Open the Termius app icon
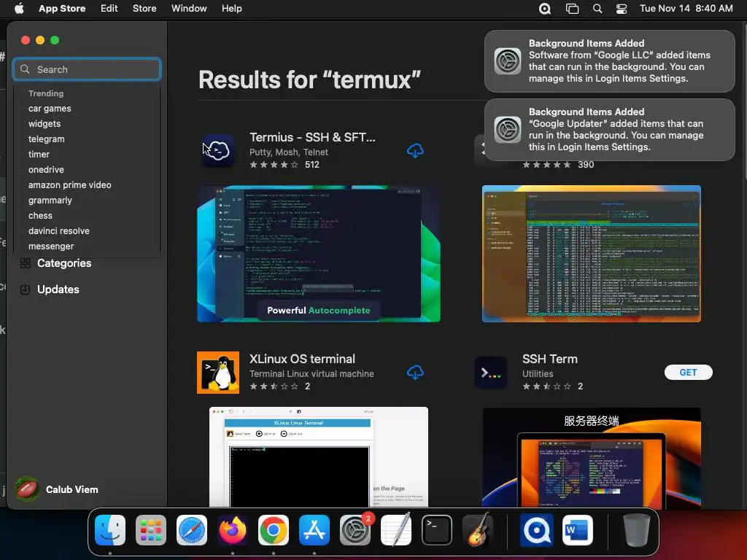Image resolution: width=747 pixels, height=560 pixels. (218, 151)
